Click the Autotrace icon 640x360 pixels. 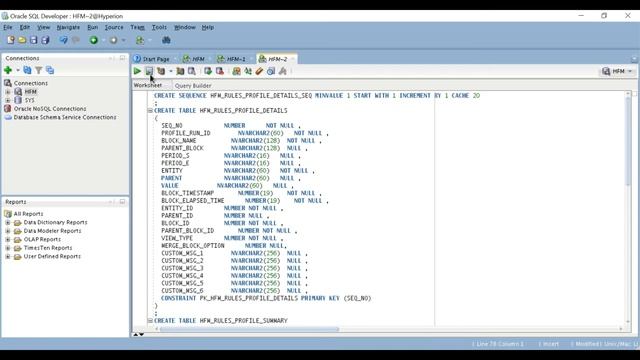click(180, 71)
